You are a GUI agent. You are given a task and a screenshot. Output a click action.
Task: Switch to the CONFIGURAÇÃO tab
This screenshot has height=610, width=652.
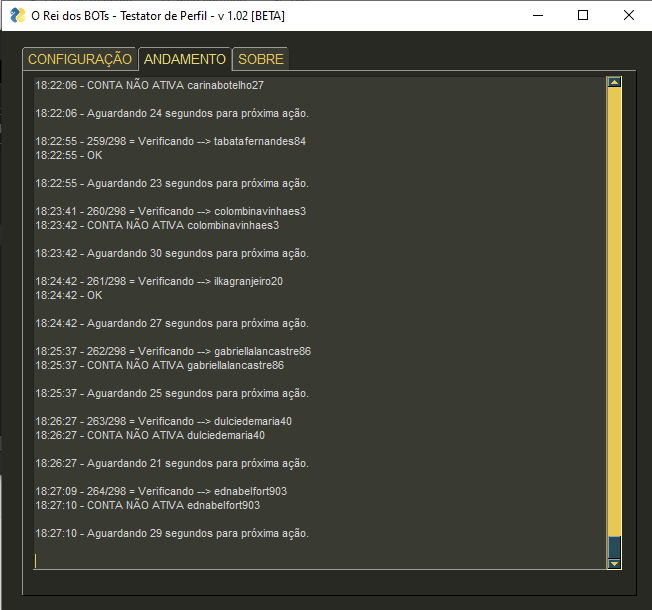[79, 59]
